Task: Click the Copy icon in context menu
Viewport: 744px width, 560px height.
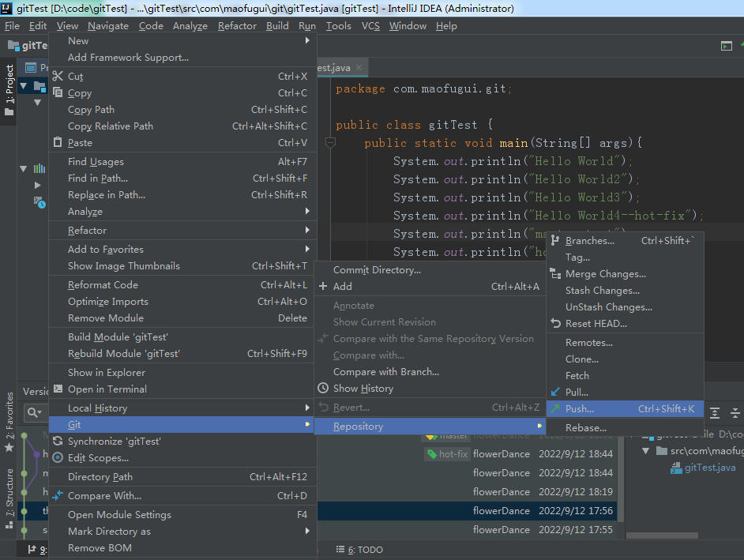Action: point(58,92)
